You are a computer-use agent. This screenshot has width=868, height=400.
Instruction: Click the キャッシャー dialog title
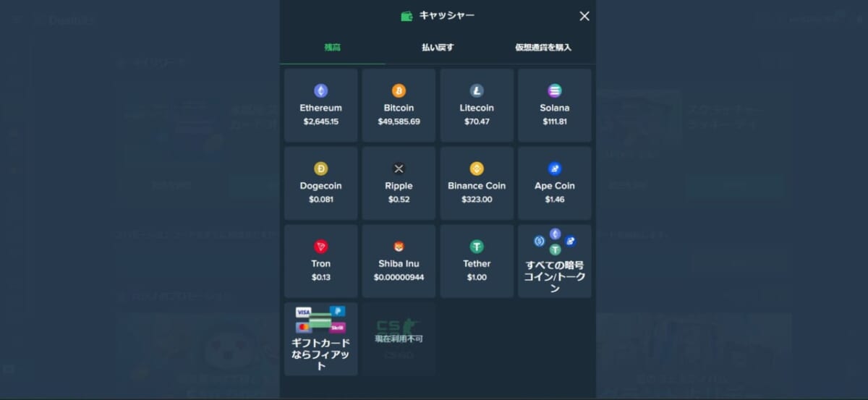click(446, 15)
